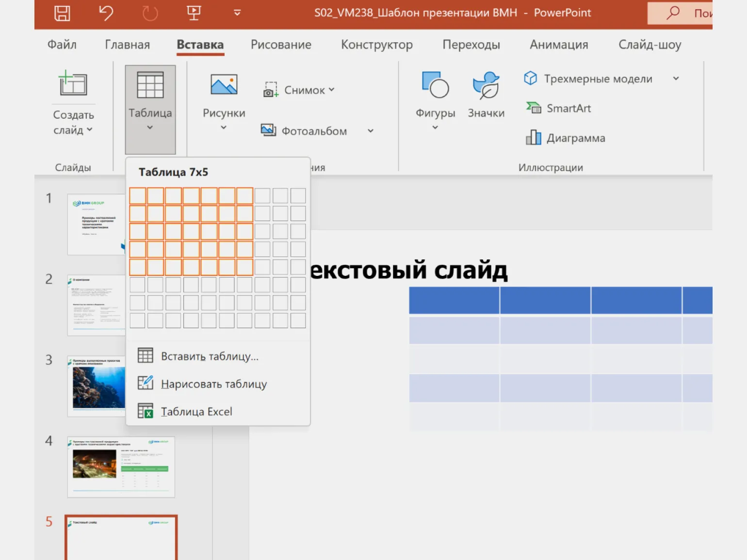Screen dimensions: 747x560
Task: Open the Слайд-шоу tab
Action: click(650, 45)
